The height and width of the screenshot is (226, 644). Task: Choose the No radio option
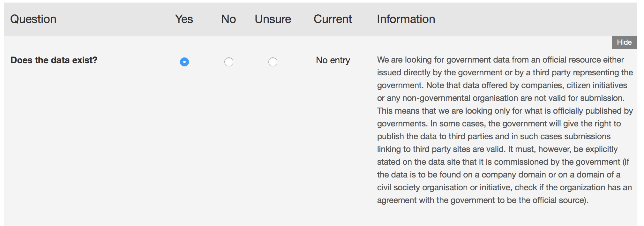(229, 62)
